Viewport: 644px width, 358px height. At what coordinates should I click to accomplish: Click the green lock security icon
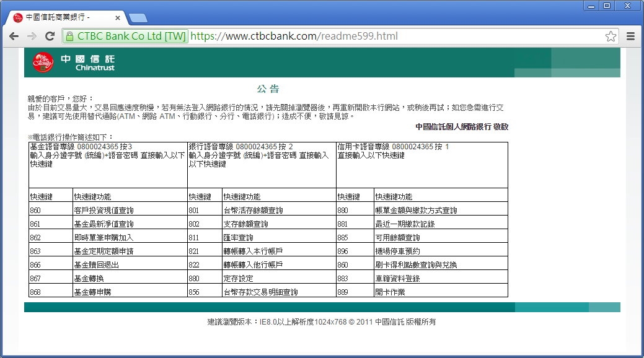click(70, 36)
